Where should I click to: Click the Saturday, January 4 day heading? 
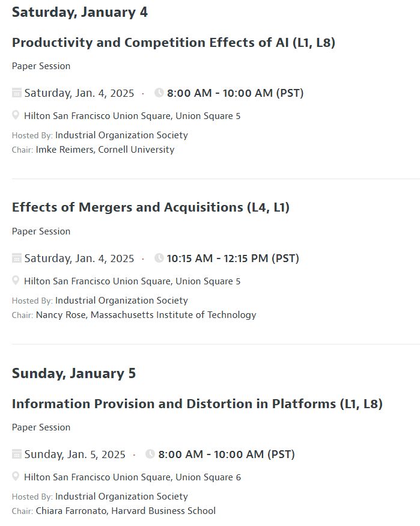tap(80, 13)
